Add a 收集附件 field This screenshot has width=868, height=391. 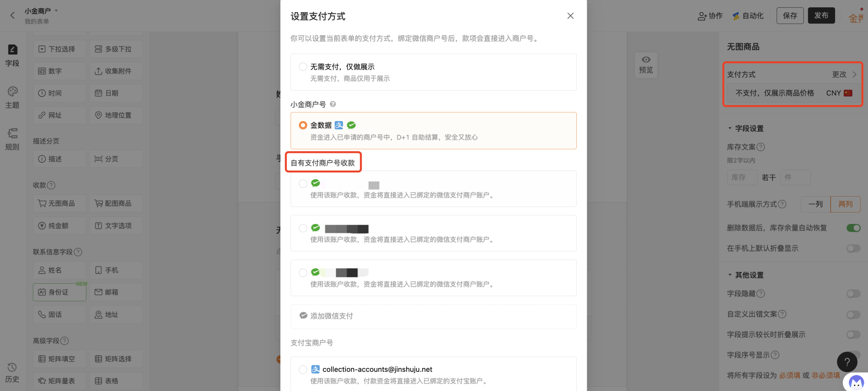116,71
